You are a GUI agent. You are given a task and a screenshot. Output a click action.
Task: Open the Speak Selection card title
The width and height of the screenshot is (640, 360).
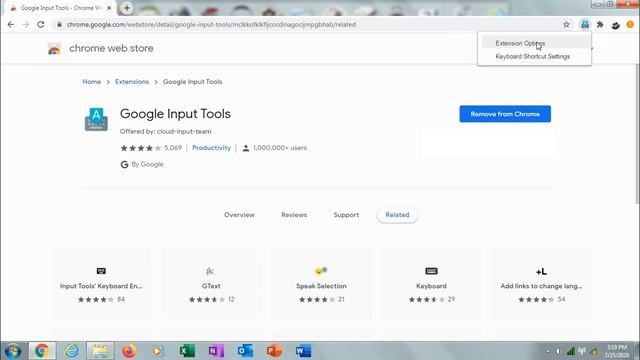pos(321,286)
